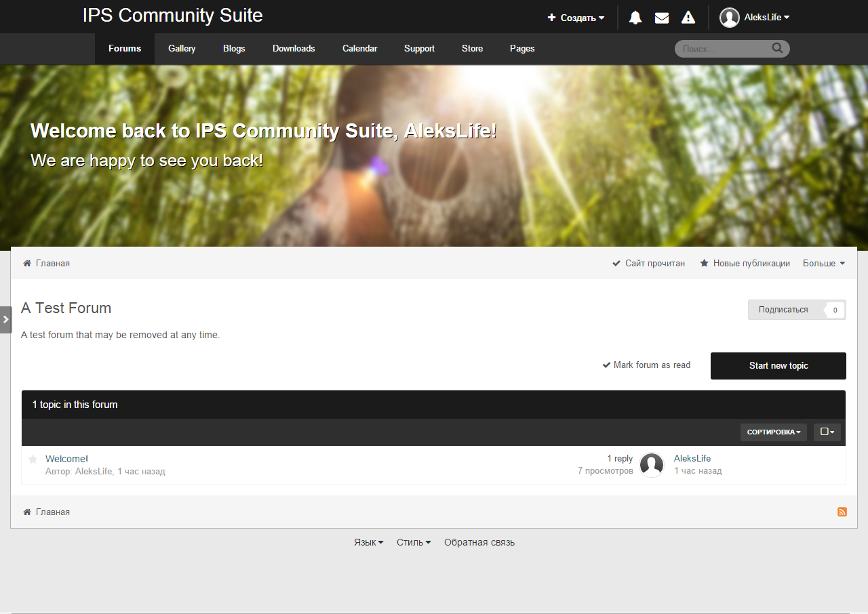Image resolution: width=868 pixels, height=614 pixels.
Task: Open the Downloads tab
Action: point(294,49)
